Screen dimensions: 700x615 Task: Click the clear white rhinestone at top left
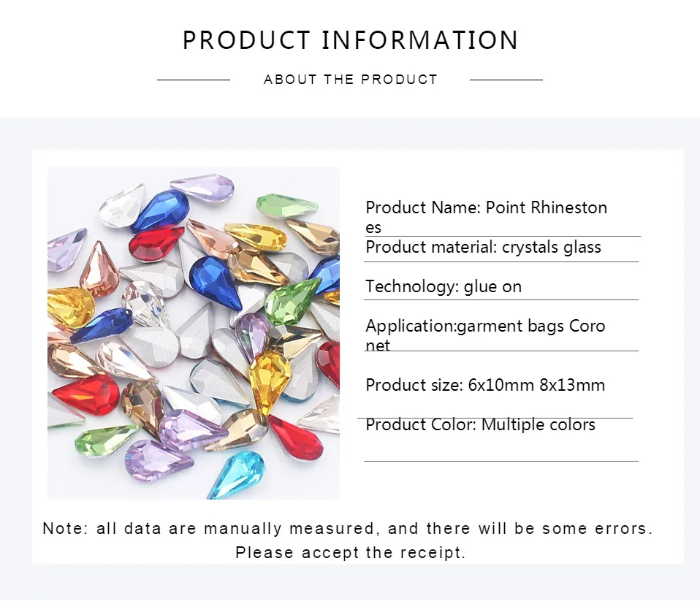point(122,206)
